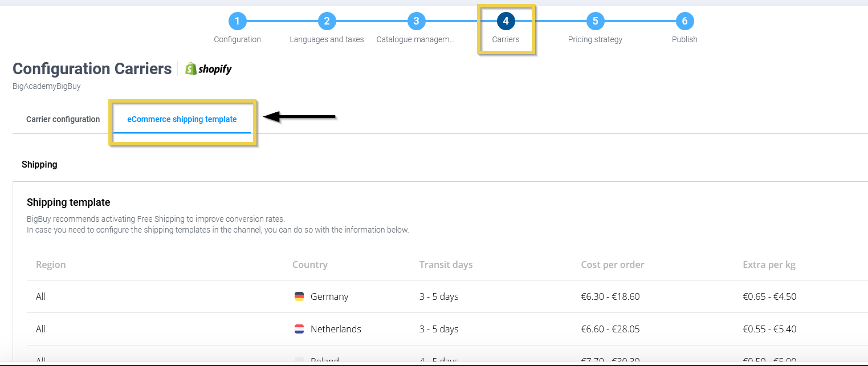Click the step 1 Configuration circle
The height and width of the screenshot is (366, 868).
click(x=237, y=22)
